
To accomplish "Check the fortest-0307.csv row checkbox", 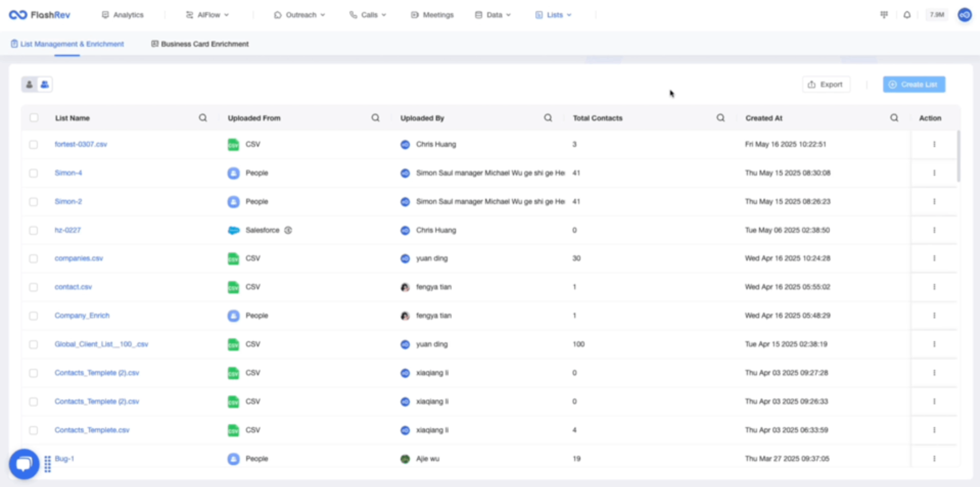I will click(x=33, y=145).
